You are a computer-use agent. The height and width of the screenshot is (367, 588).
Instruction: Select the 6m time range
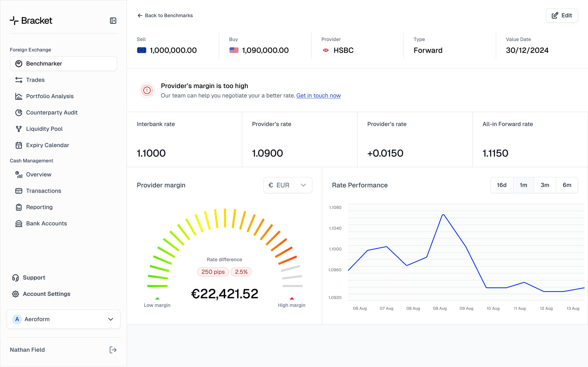click(x=567, y=185)
